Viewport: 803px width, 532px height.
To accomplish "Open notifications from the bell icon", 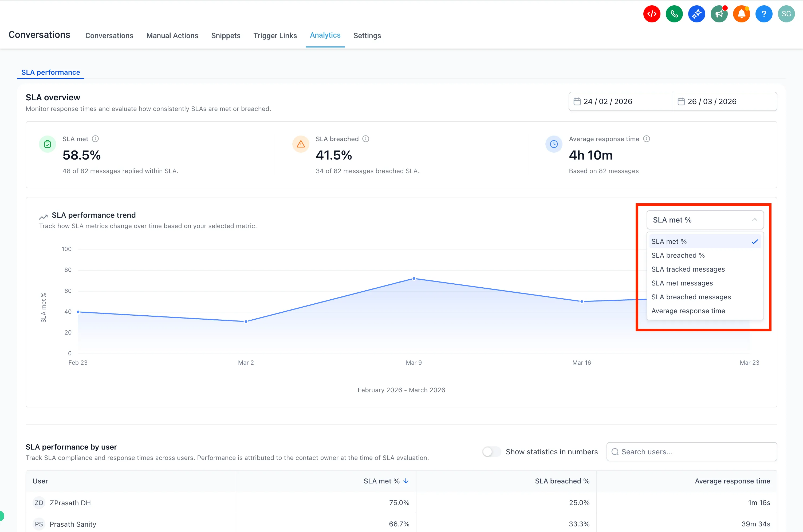I will tap(741, 14).
